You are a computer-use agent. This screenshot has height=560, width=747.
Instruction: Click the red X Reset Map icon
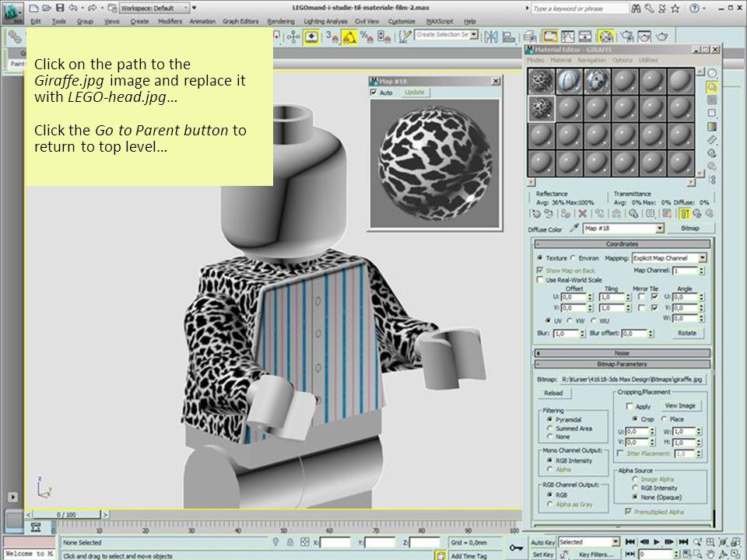coord(582,214)
